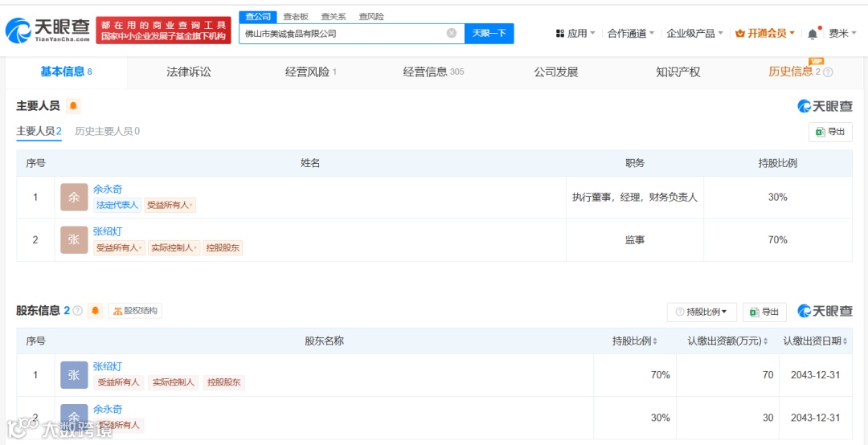The width and height of the screenshot is (868, 445).
Task: Export the 主要人员 table to Excel
Action: click(830, 132)
